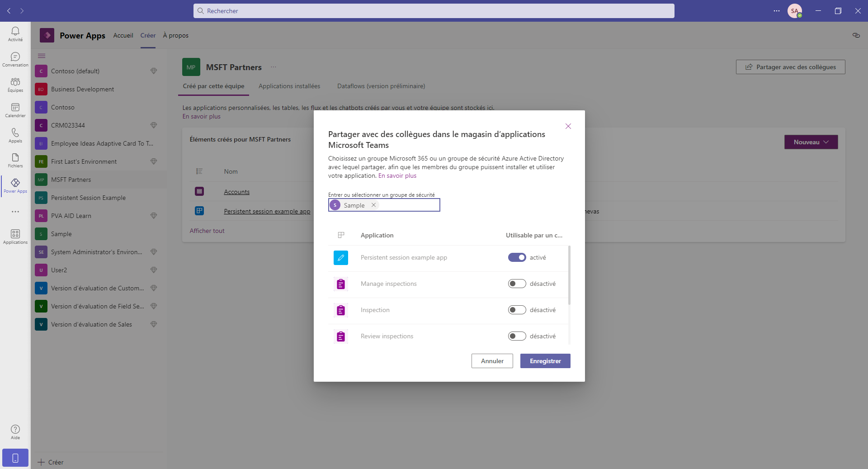The image size is (868, 469).
Task: Open the Teams settings ellipsis in title bar
Action: 777,11
